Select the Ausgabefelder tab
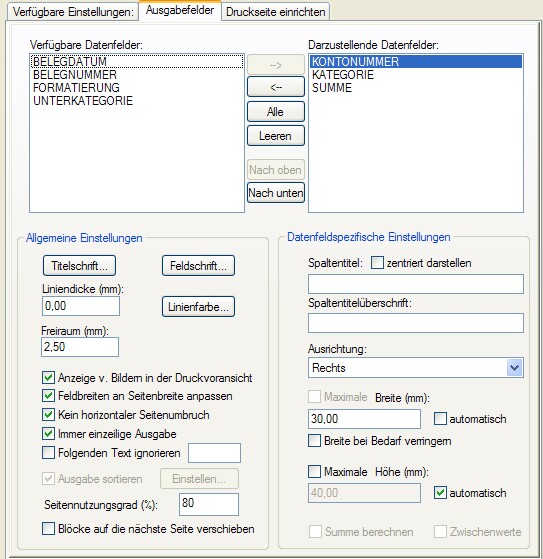Viewport: 543px width, 559px height. click(x=180, y=10)
